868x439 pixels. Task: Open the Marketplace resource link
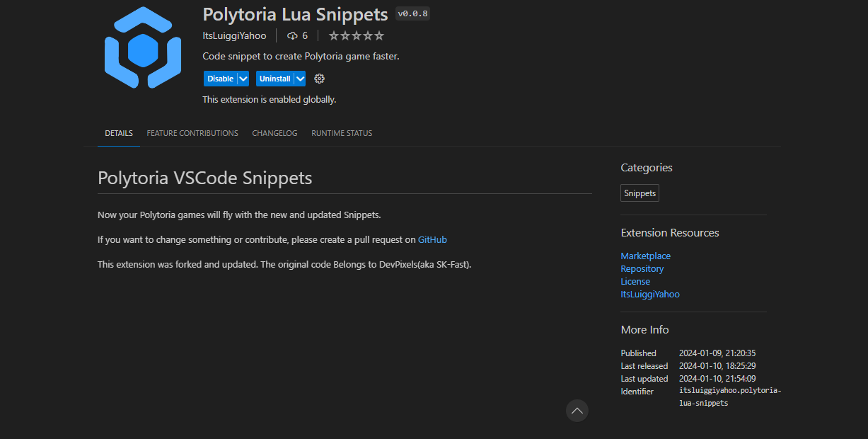[646, 256]
